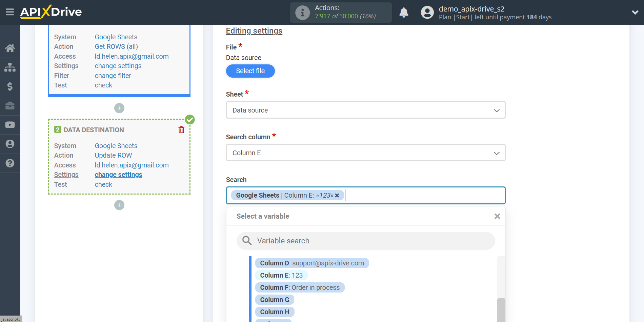Open notifications bell

pos(404,13)
